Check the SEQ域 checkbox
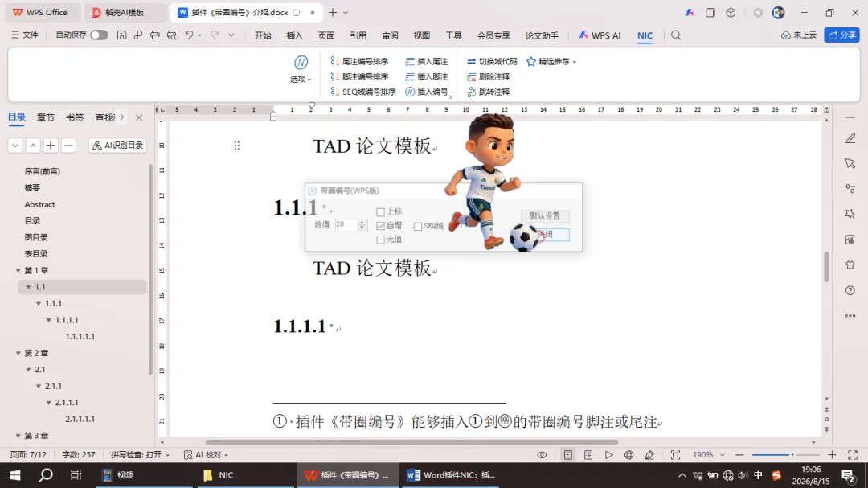This screenshot has height=488, width=868. [418, 226]
